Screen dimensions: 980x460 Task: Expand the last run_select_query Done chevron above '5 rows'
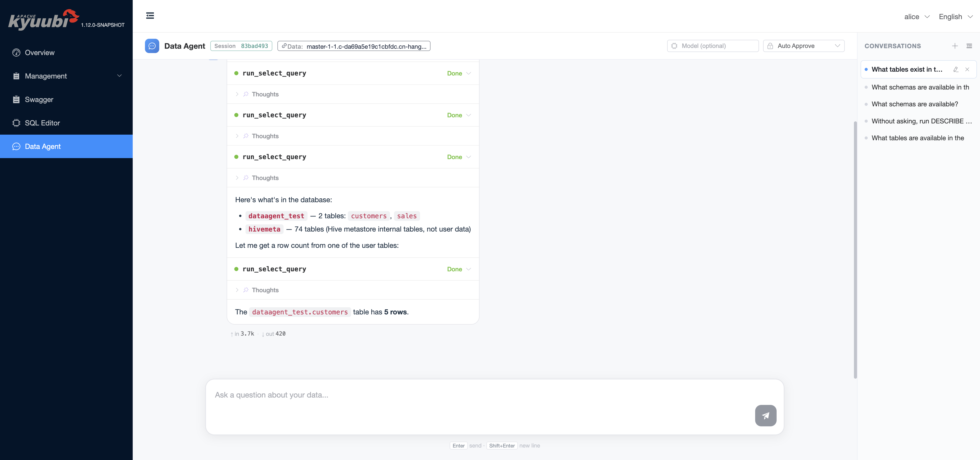click(469, 269)
